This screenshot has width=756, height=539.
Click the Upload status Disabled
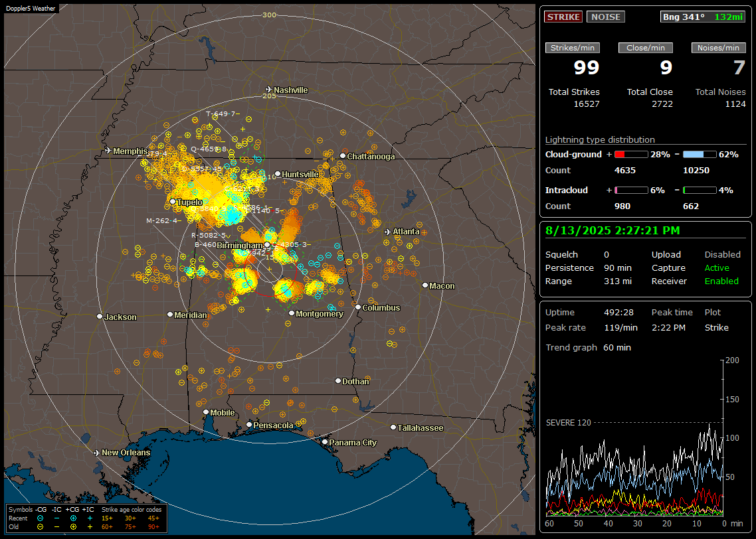[x=722, y=255]
